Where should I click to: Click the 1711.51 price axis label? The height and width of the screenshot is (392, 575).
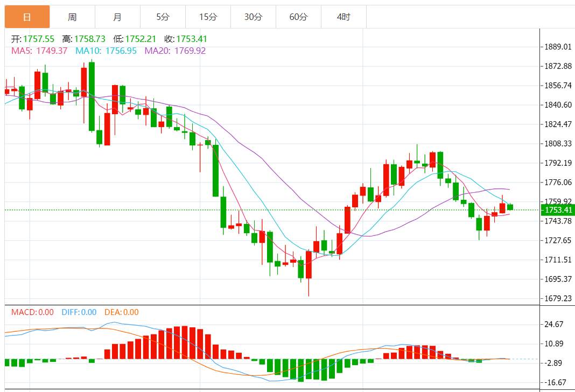(558, 260)
